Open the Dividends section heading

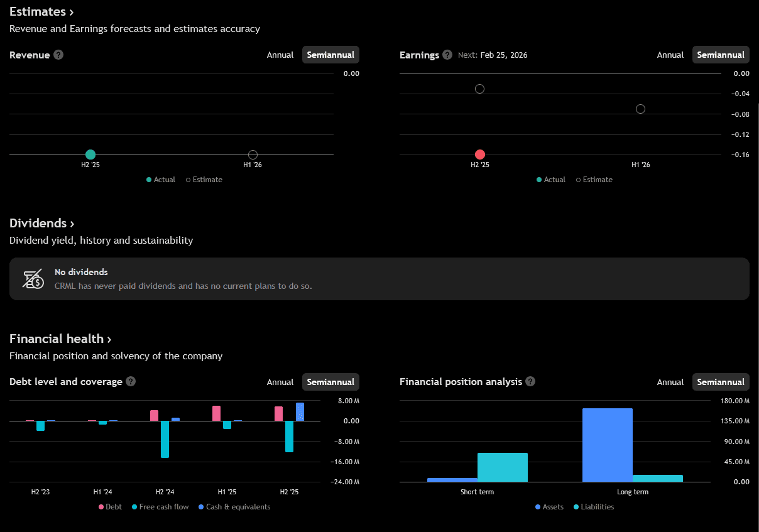(42, 223)
